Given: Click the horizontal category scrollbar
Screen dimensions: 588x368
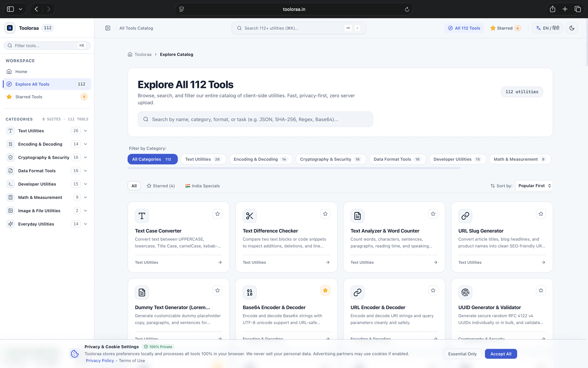Looking at the screenshot, I should point(293,168).
